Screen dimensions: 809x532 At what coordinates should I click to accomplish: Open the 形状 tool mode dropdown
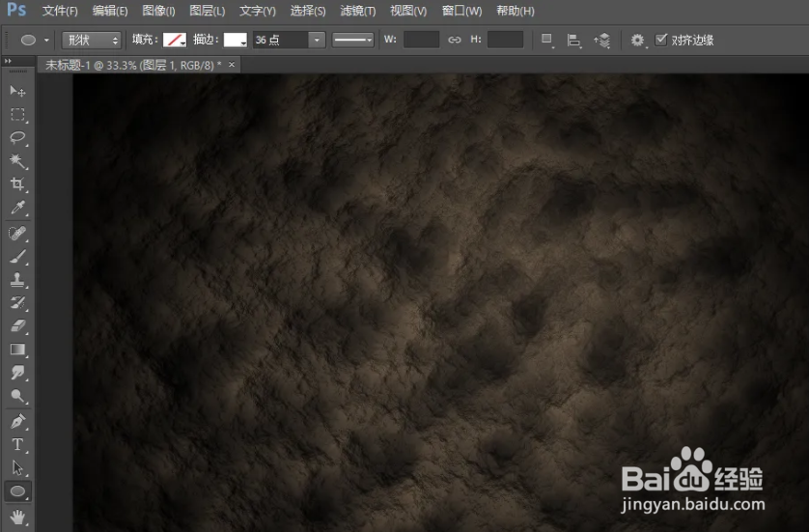tap(92, 40)
